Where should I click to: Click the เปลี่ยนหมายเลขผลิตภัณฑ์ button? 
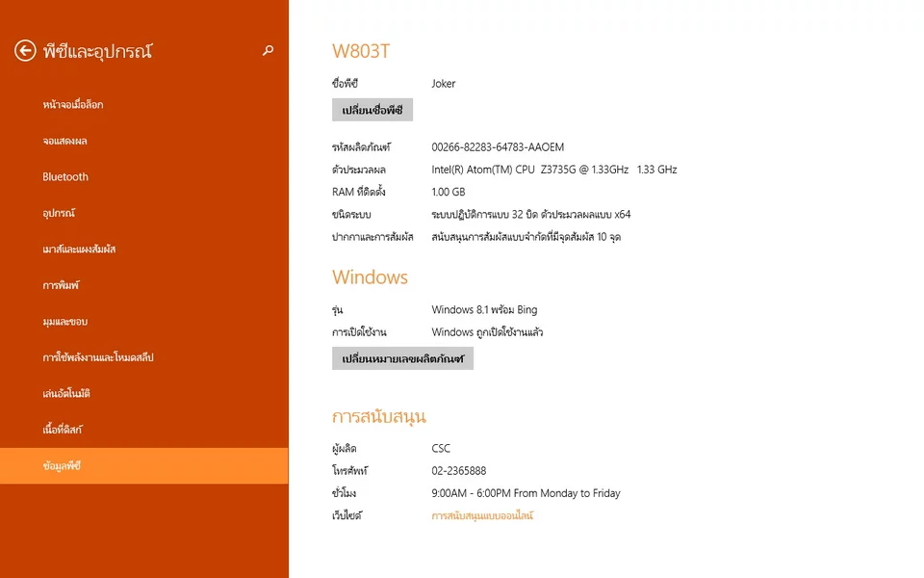click(403, 358)
